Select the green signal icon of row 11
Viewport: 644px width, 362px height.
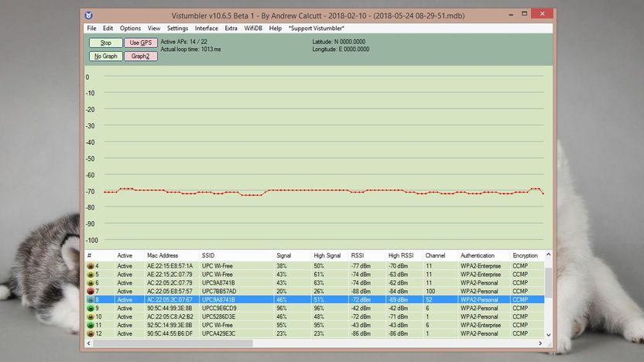[x=91, y=325]
